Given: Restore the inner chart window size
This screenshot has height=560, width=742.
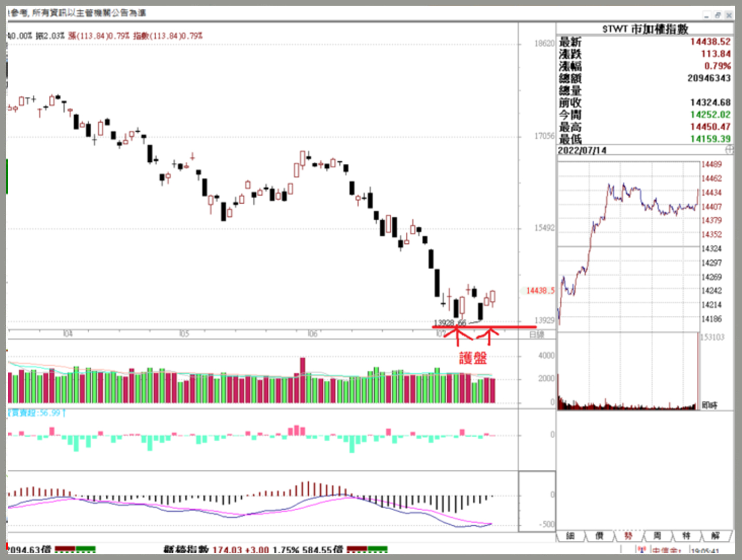Looking at the screenshot, I should pyautogui.click(x=718, y=15).
